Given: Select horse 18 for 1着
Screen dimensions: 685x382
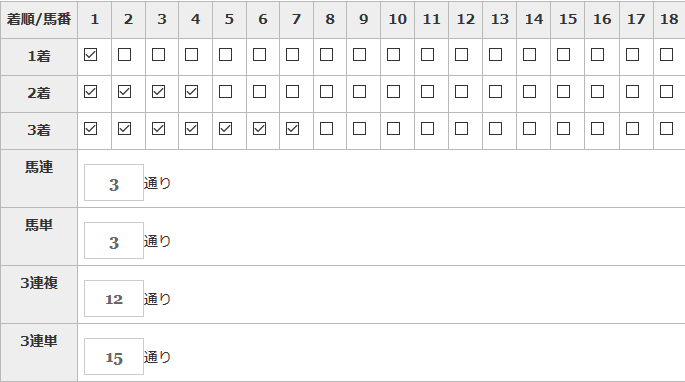Looking at the screenshot, I should [x=666, y=55].
